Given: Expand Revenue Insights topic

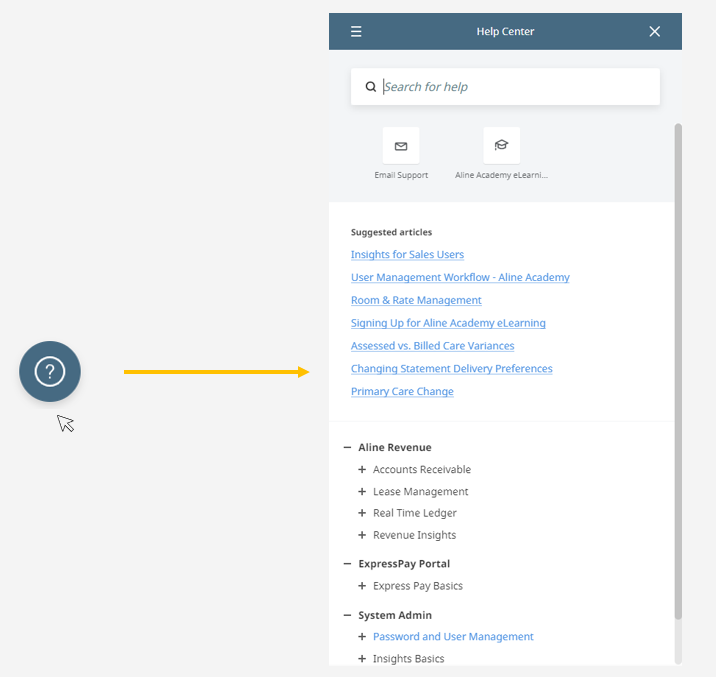Looking at the screenshot, I should point(362,535).
